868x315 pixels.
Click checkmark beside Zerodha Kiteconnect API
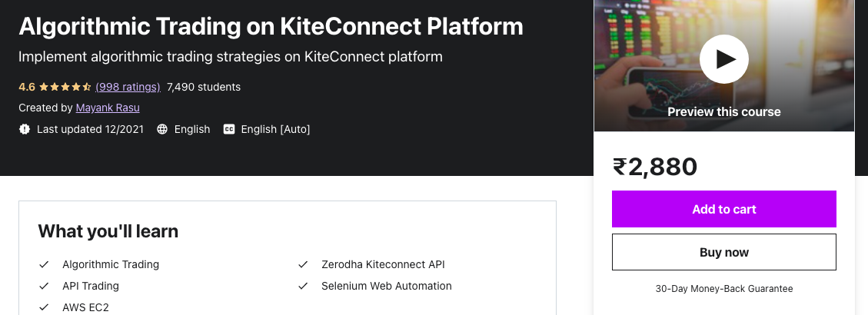[303, 264]
